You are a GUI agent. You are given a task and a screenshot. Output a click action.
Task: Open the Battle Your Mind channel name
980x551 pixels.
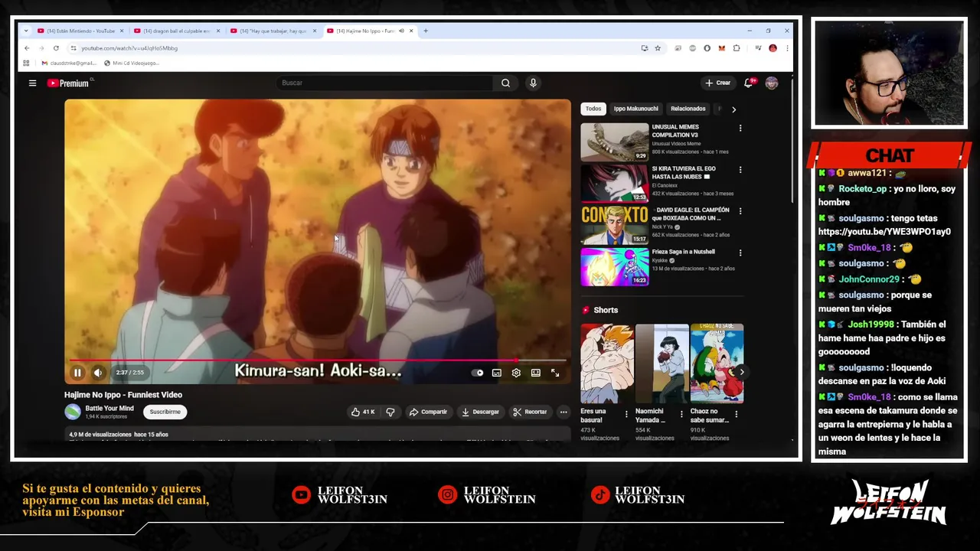[109, 409]
